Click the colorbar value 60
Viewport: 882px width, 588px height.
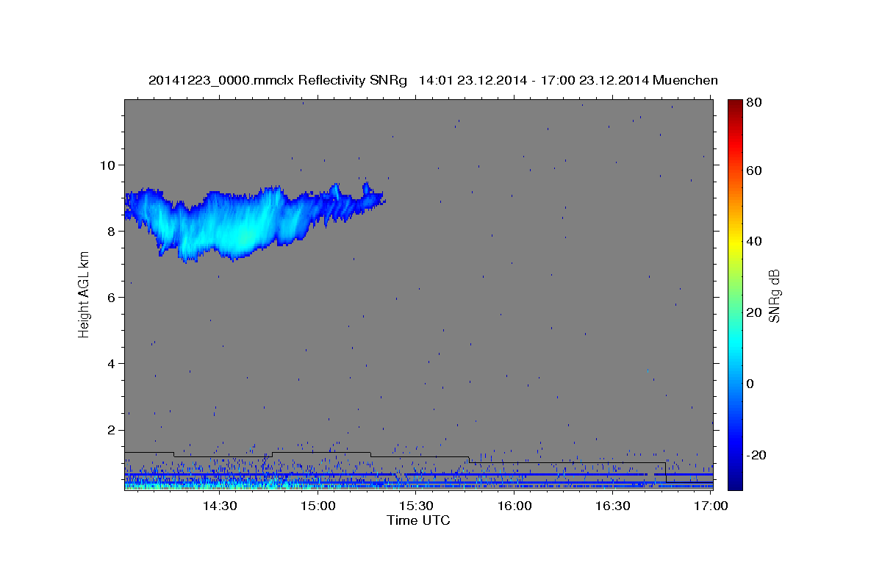pos(754,171)
